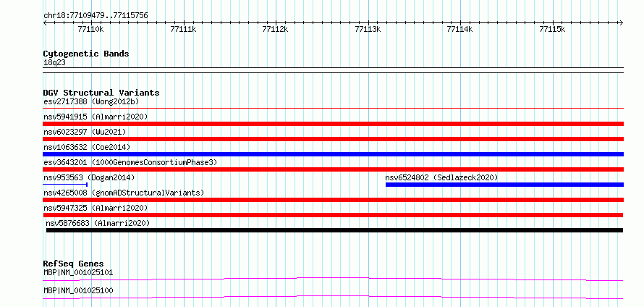
Task: Click the nsv5876683 (Almarri2020) label text
Action: pyautogui.click(x=98, y=223)
